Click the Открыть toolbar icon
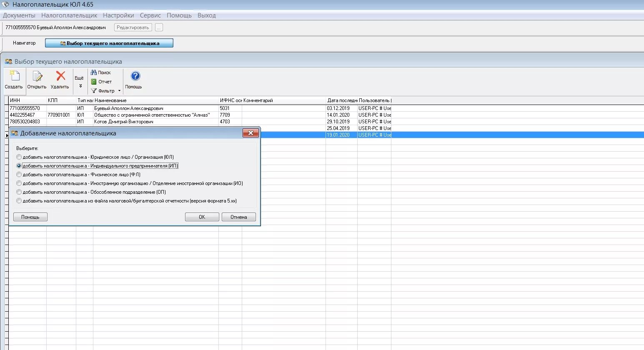Screen dimensions: 644x350 point(37,76)
